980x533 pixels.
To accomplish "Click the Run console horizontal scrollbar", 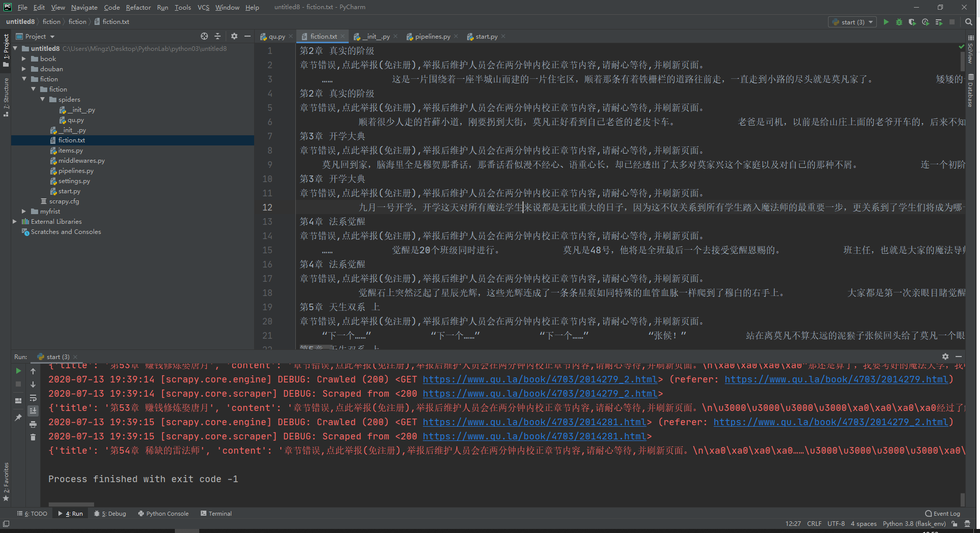I will [71, 505].
